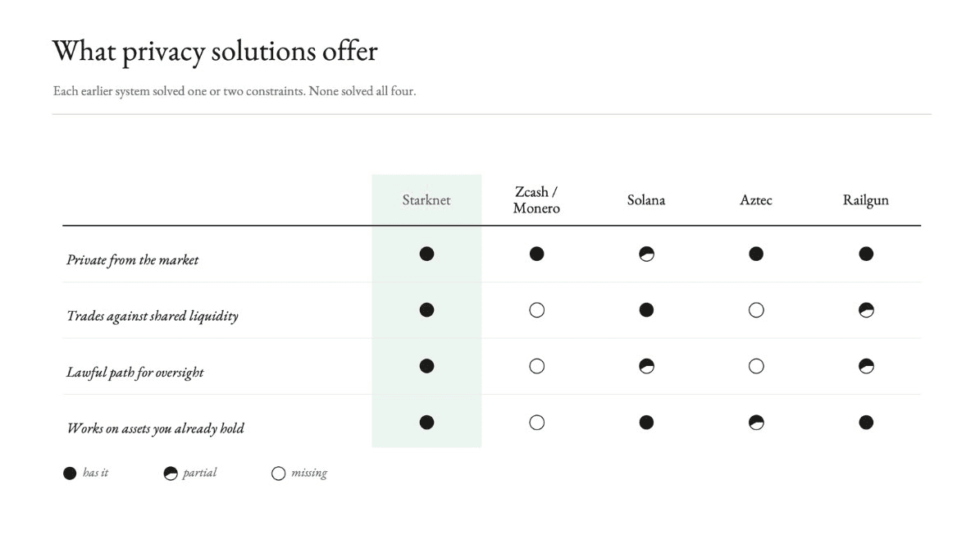Select the Aztec column header
The width and height of the screenshot is (980, 540).
click(x=755, y=200)
